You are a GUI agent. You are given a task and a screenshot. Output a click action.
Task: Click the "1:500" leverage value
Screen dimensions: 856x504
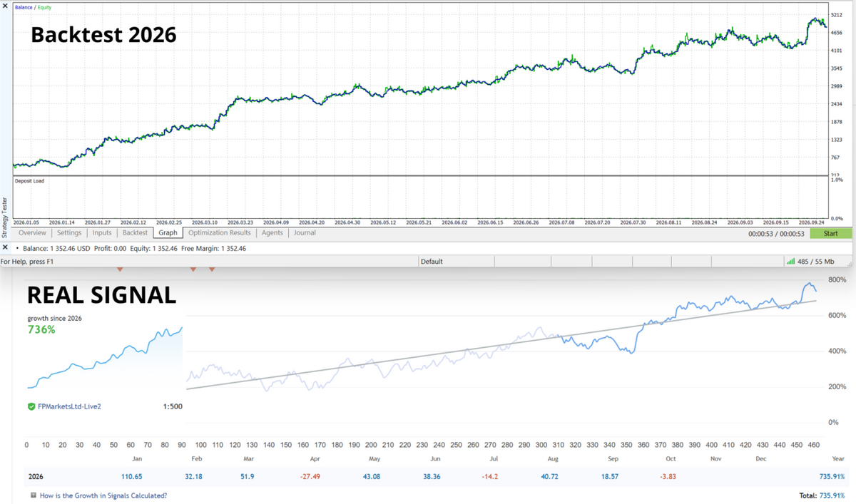click(x=172, y=406)
